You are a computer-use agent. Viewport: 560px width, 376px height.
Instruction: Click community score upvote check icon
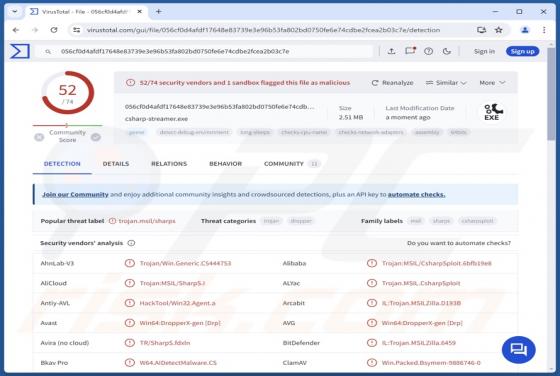(x=96, y=137)
